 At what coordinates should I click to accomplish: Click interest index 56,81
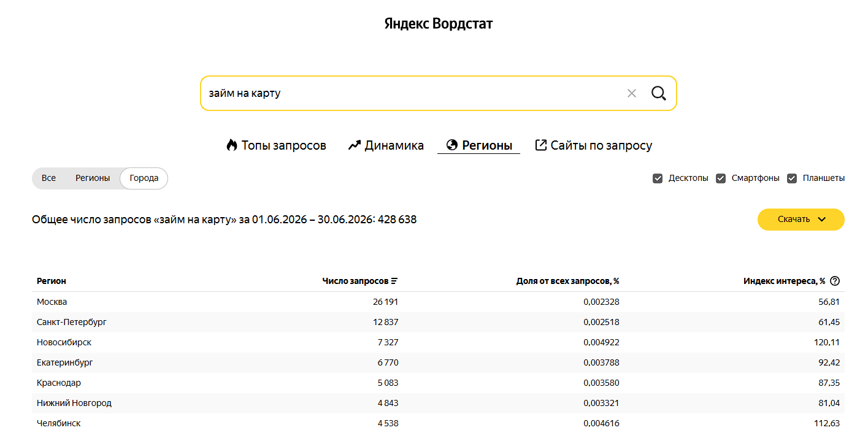click(x=829, y=302)
